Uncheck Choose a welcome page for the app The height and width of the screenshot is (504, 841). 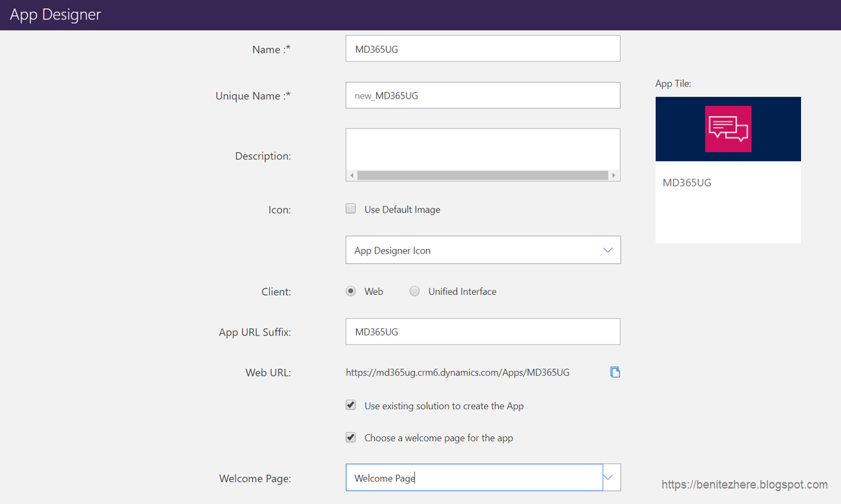click(x=350, y=438)
